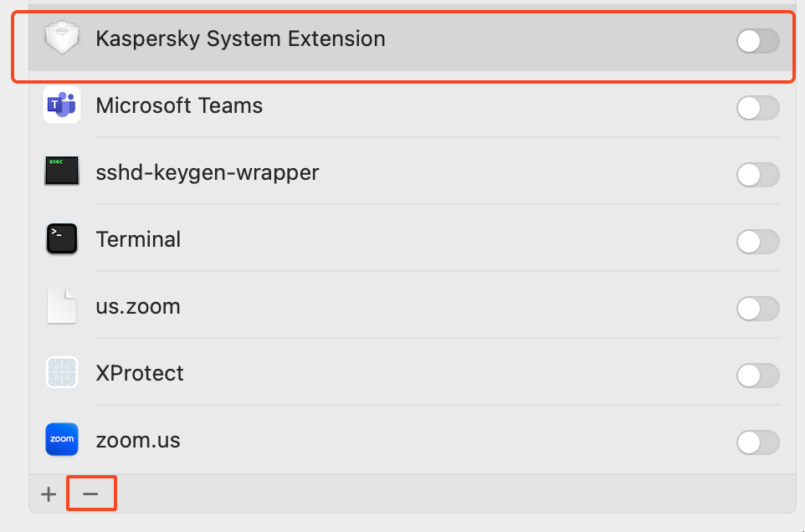Switch on the us.zoom toggle
The width and height of the screenshot is (805, 532).
[x=758, y=309]
